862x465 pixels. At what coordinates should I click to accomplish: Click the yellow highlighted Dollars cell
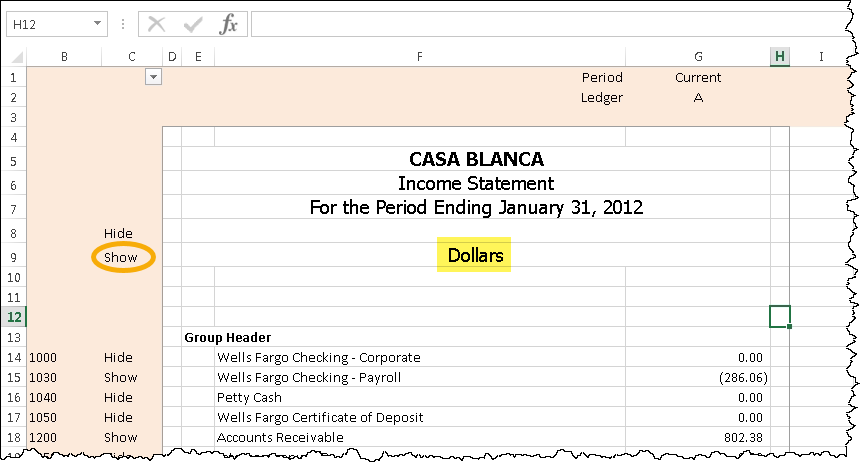click(475, 256)
